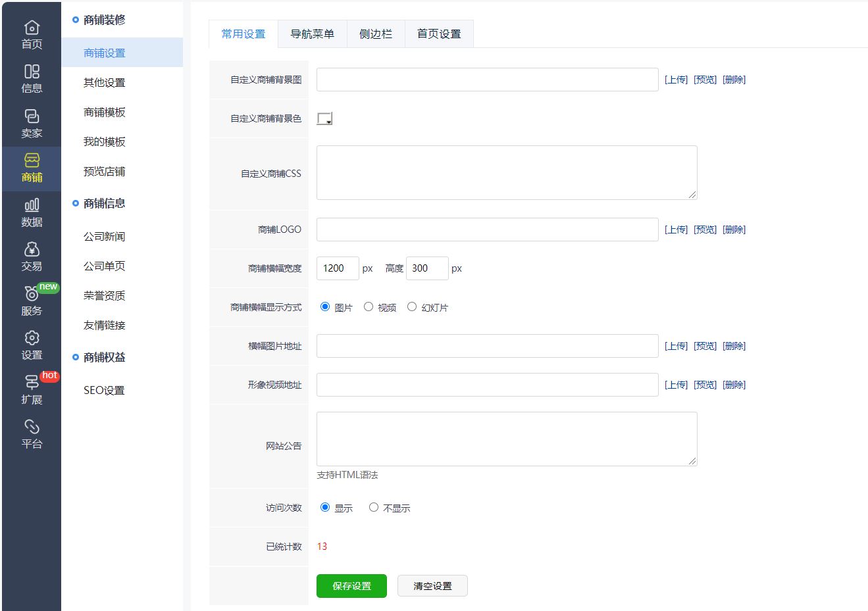Expand the 商铺信息 sidebar group

[104, 203]
